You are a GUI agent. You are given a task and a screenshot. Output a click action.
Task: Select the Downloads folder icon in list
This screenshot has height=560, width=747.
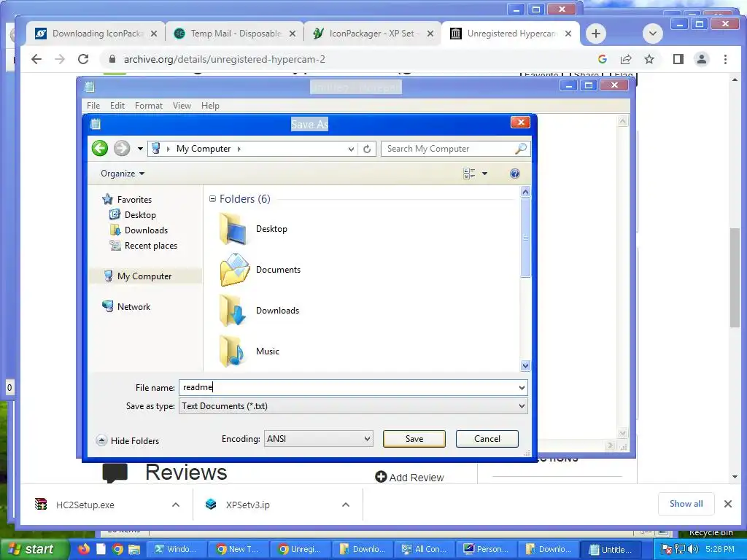233,311
